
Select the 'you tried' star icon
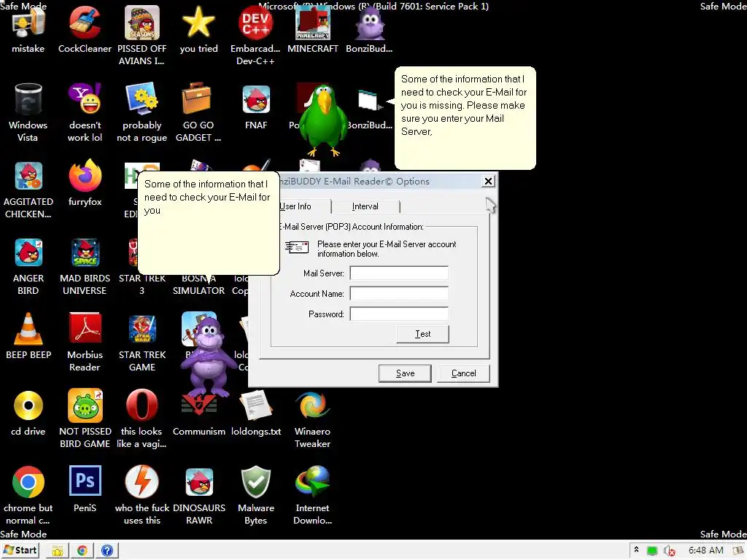pyautogui.click(x=198, y=24)
